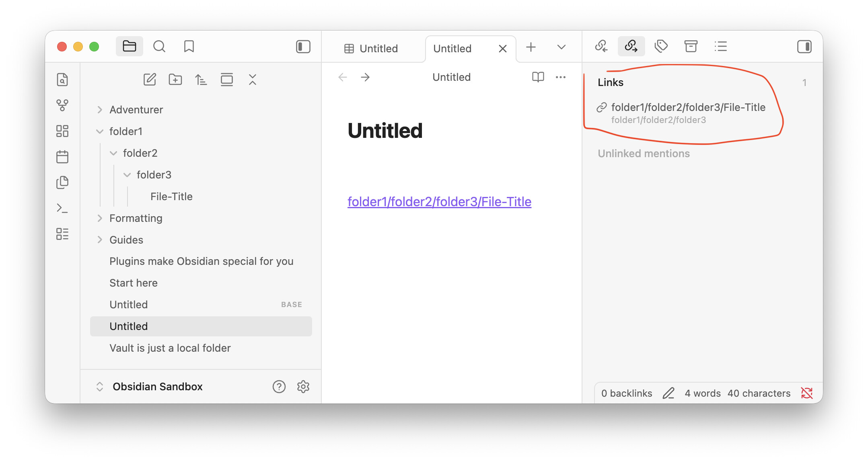Create a new folder in file explorer
Viewport: 868px width, 463px height.
click(x=175, y=80)
